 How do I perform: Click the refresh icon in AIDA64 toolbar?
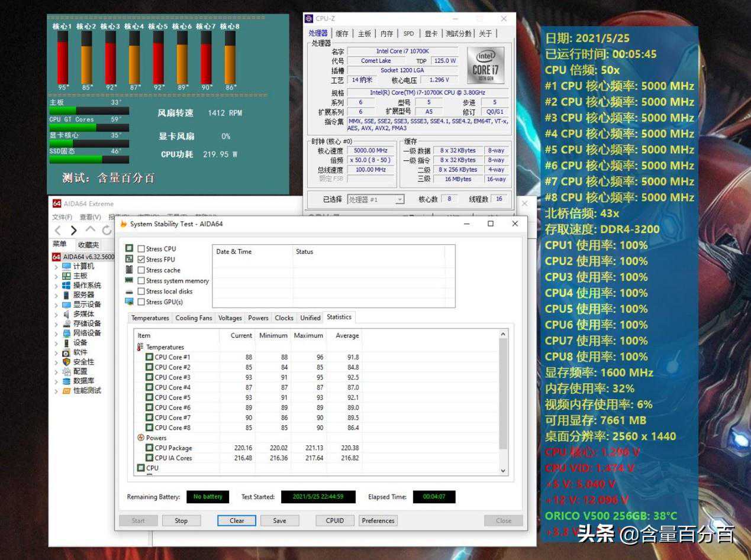click(107, 230)
